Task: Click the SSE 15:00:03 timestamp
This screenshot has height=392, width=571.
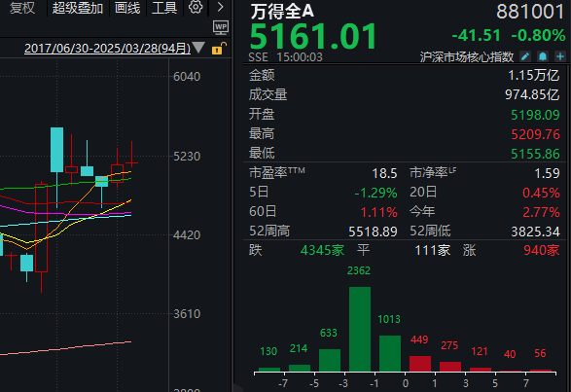Action: pos(286,57)
